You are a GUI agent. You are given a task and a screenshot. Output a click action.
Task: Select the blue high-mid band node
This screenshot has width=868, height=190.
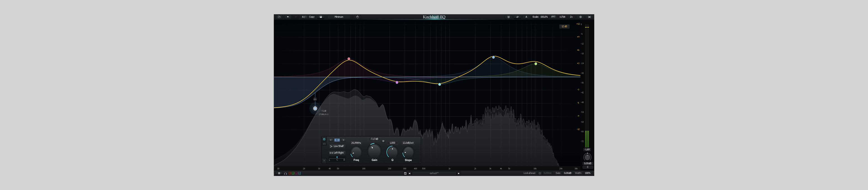tap(493, 57)
